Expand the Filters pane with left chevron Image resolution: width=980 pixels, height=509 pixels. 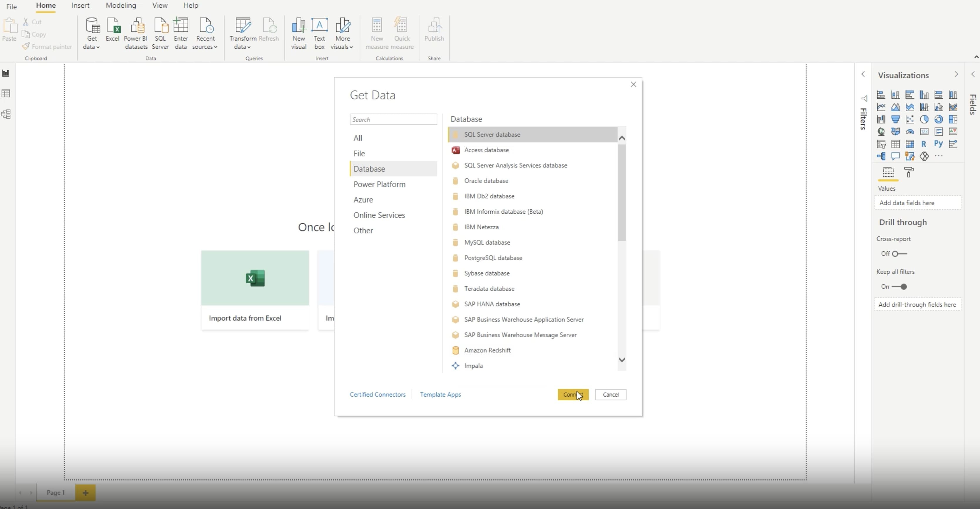pyautogui.click(x=863, y=74)
